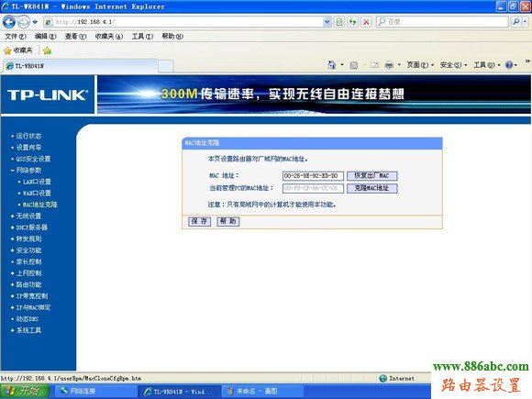Click the compatibility view icon
The width and height of the screenshot is (532, 399).
click(339, 22)
